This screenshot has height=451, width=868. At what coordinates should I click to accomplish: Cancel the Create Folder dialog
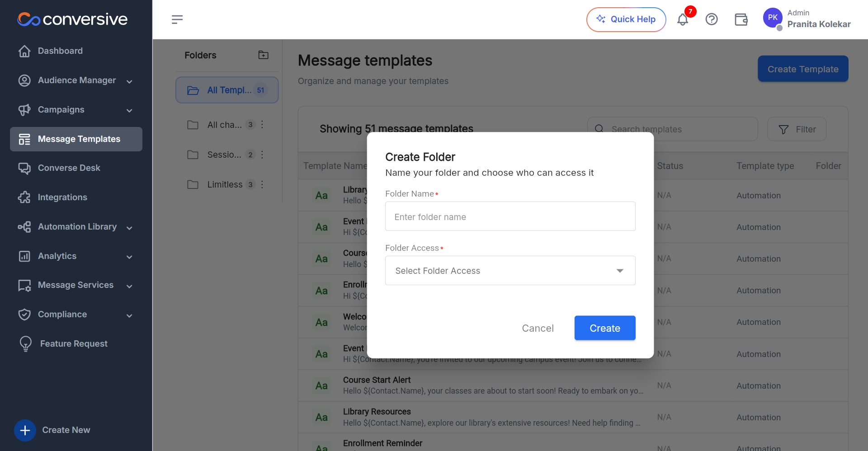[538, 328]
